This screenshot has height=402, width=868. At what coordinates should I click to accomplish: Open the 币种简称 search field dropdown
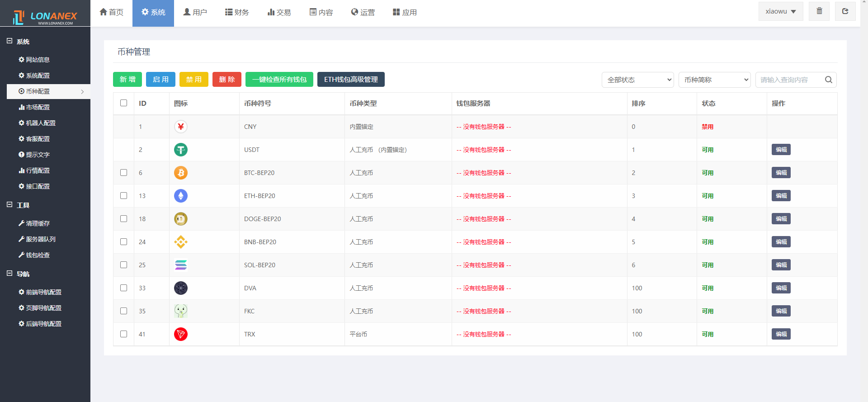click(714, 80)
